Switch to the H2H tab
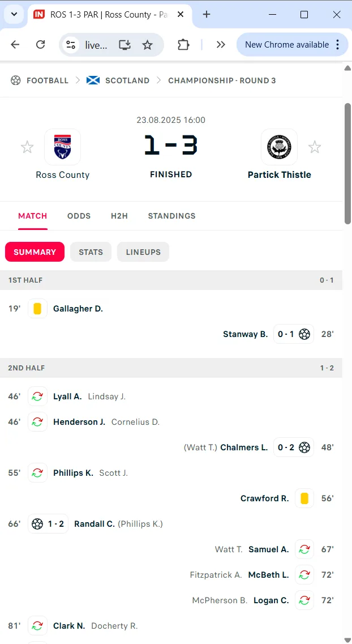 pyautogui.click(x=119, y=216)
